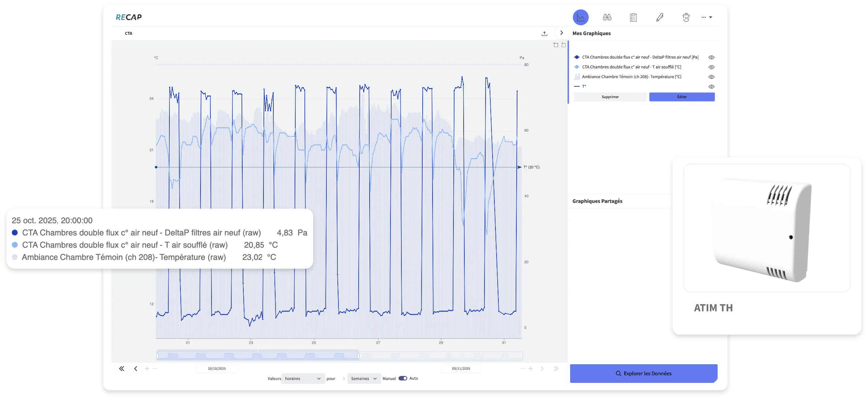Click the right handle of the range navigator
868x399 pixels.
tap(358, 356)
